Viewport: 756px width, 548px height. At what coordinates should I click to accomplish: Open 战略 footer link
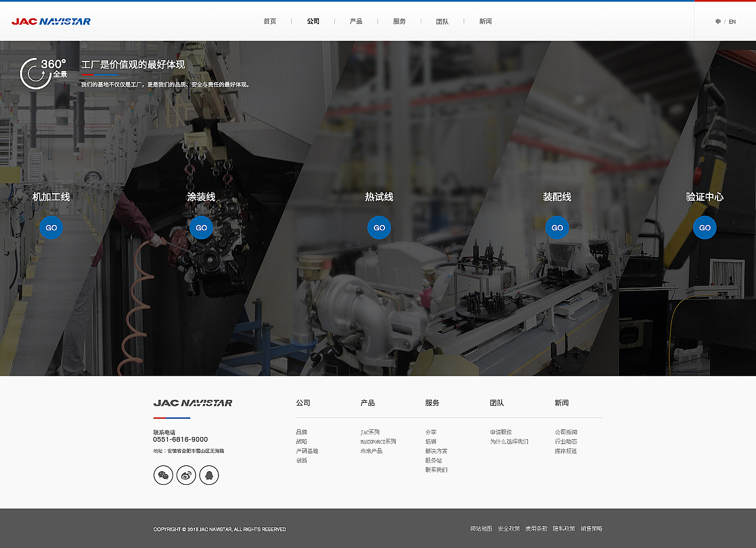pos(302,442)
